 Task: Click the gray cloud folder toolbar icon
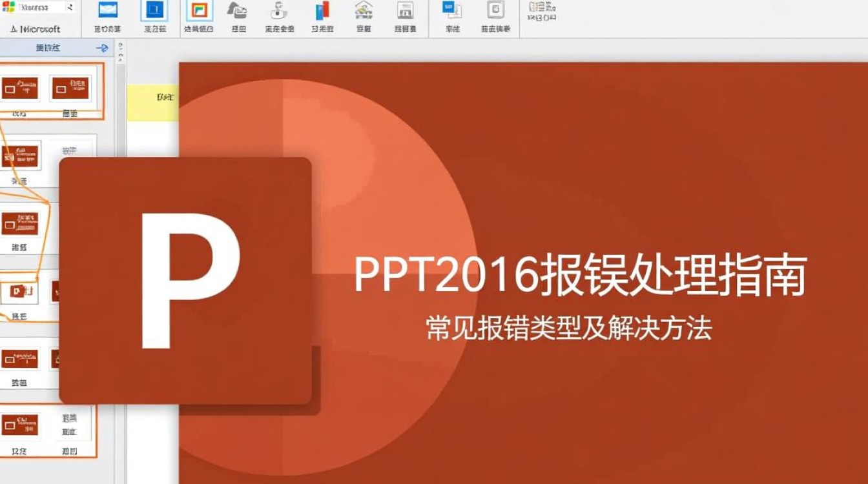238,10
